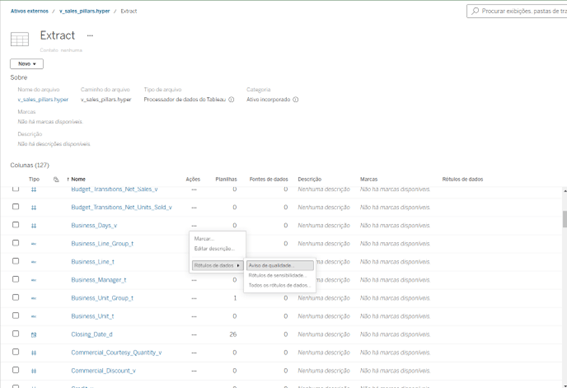
Task: Click type icon for Business_Days_v
Action: click(34, 226)
